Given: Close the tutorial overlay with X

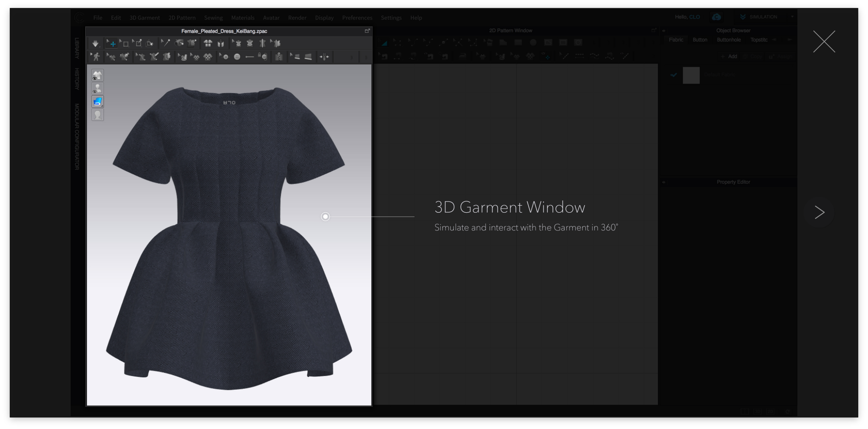Looking at the screenshot, I should [x=824, y=41].
